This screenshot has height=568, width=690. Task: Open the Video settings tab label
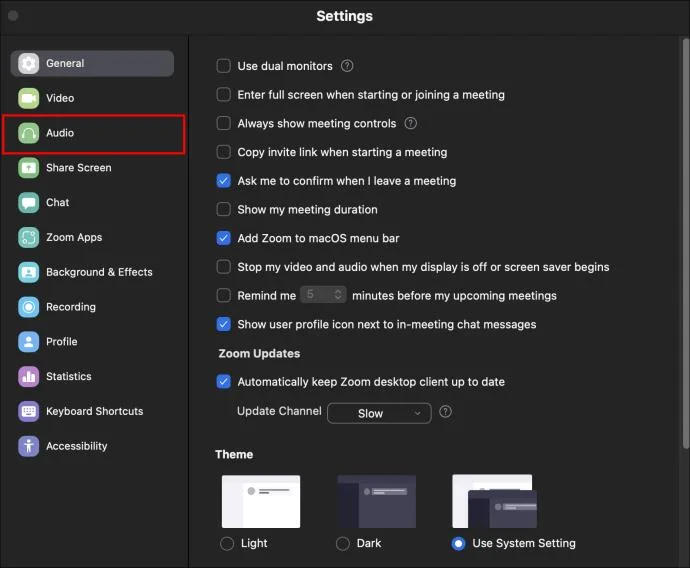pyautogui.click(x=60, y=98)
